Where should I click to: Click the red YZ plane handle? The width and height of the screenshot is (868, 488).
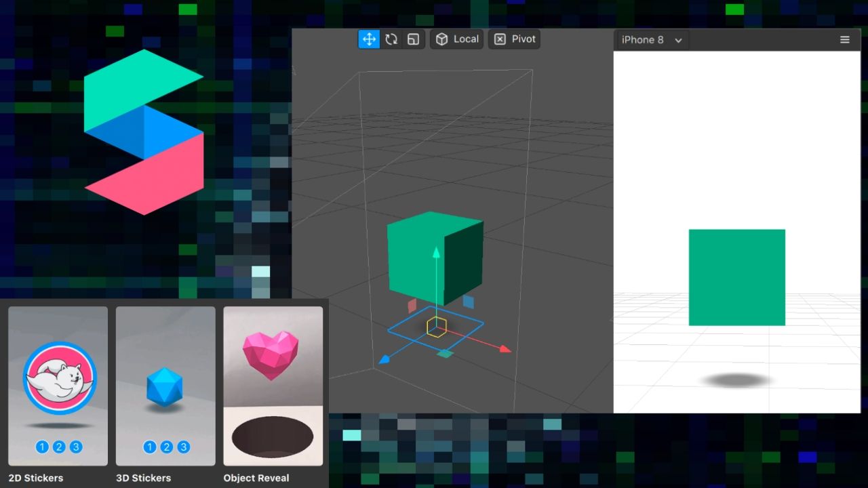click(x=412, y=306)
